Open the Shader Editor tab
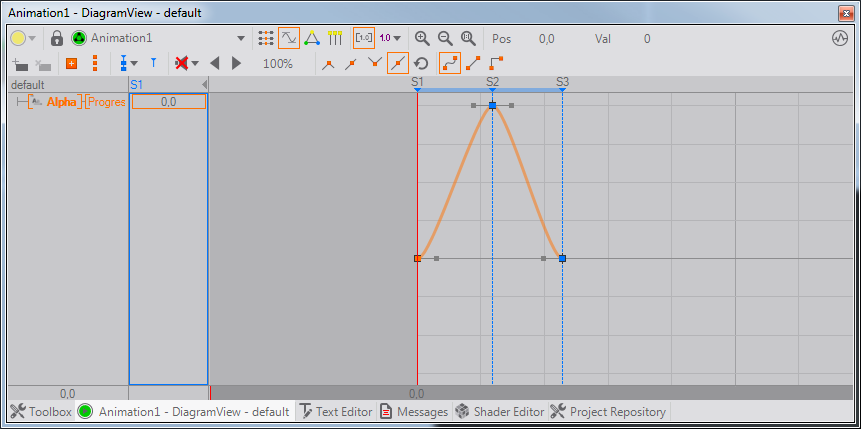 click(499, 411)
